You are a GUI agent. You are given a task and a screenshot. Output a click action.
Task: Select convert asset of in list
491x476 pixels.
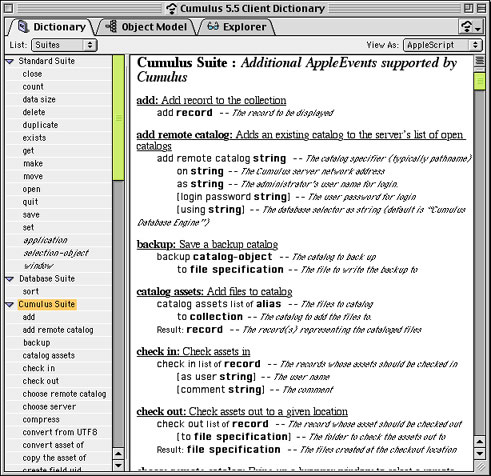[x=53, y=445]
